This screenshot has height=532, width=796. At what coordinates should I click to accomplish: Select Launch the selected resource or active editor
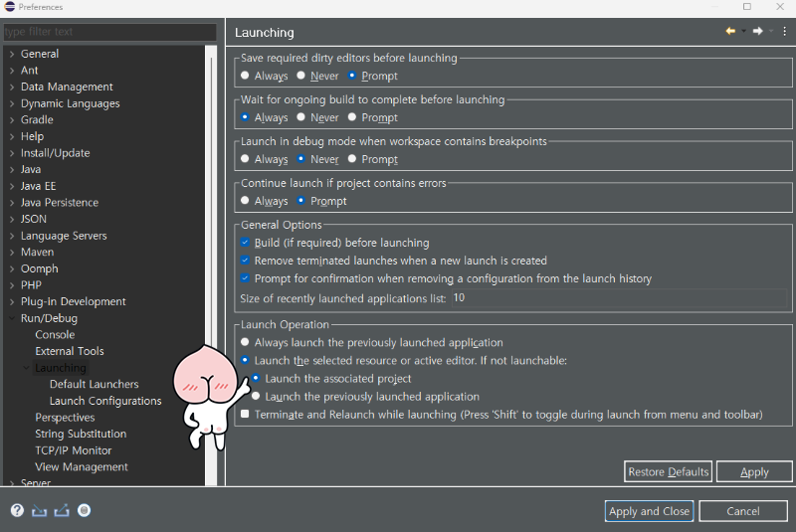[245, 360]
